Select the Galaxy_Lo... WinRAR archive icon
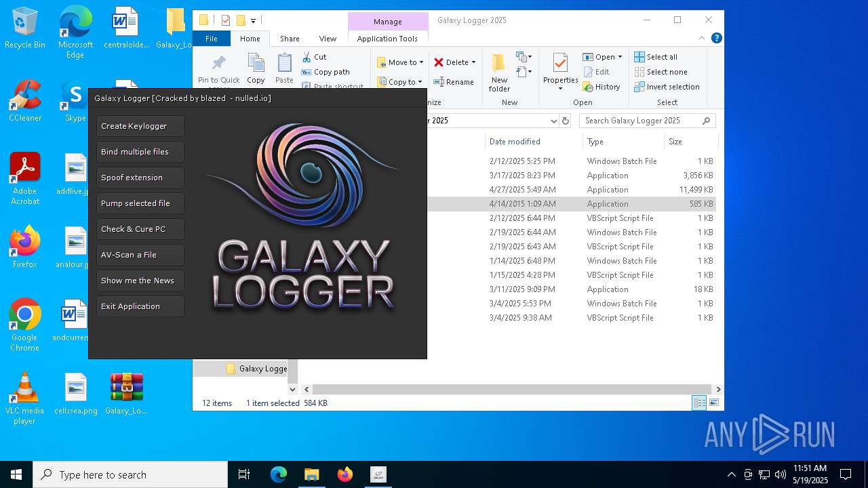This screenshot has height=488, width=868. 126,394
